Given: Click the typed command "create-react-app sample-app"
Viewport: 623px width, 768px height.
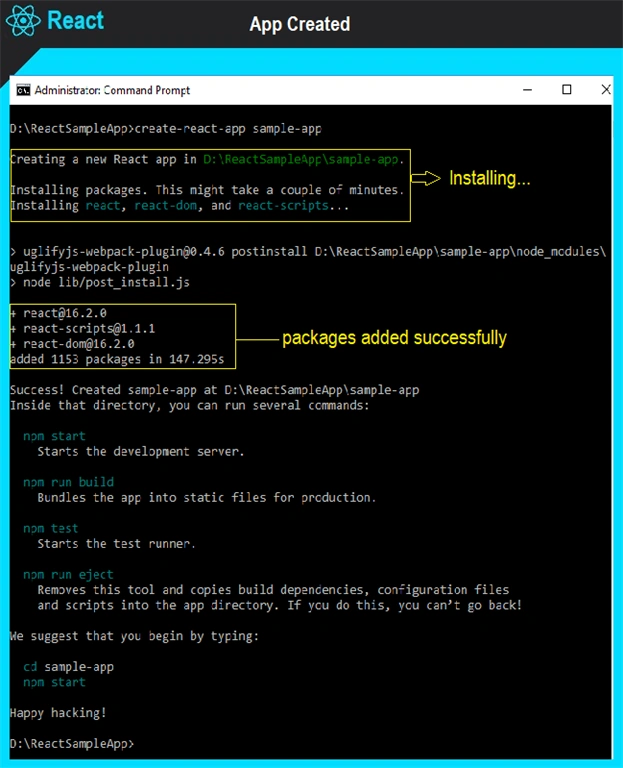Looking at the screenshot, I should (x=228, y=129).
